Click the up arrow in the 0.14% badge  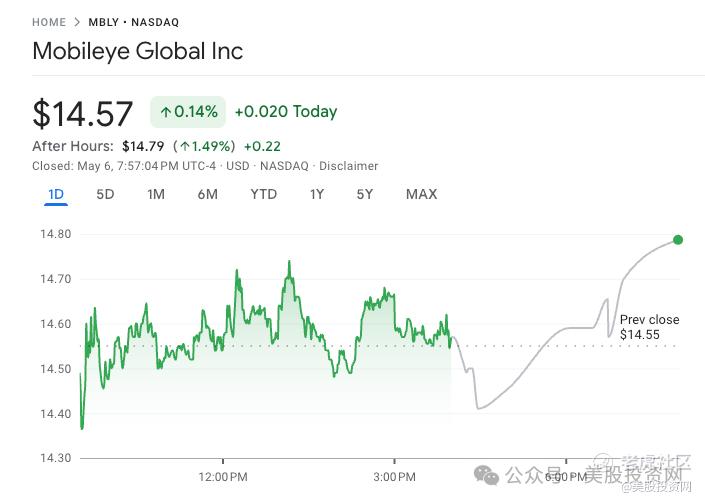(x=165, y=112)
